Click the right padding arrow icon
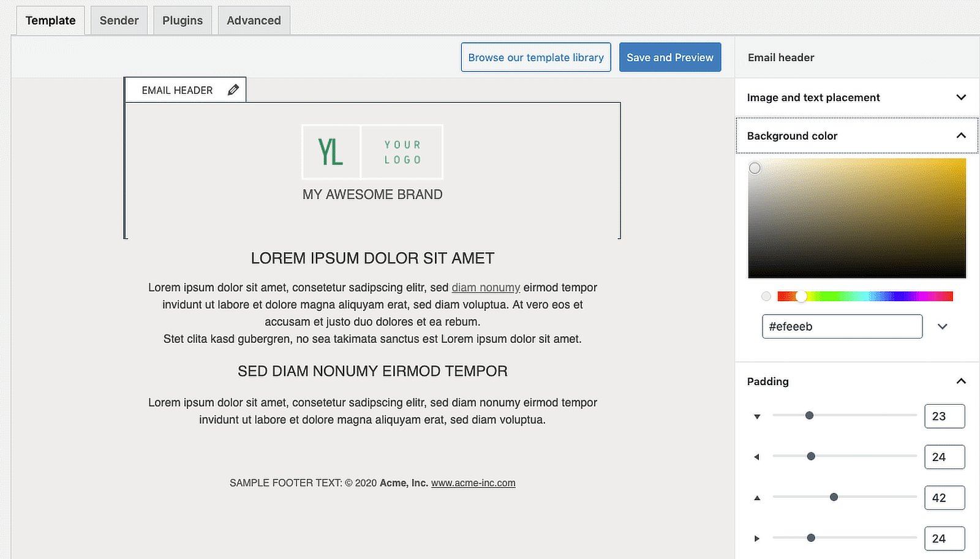Screen dimensions: 980x559 pyautogui.click(x=756, y=538)
